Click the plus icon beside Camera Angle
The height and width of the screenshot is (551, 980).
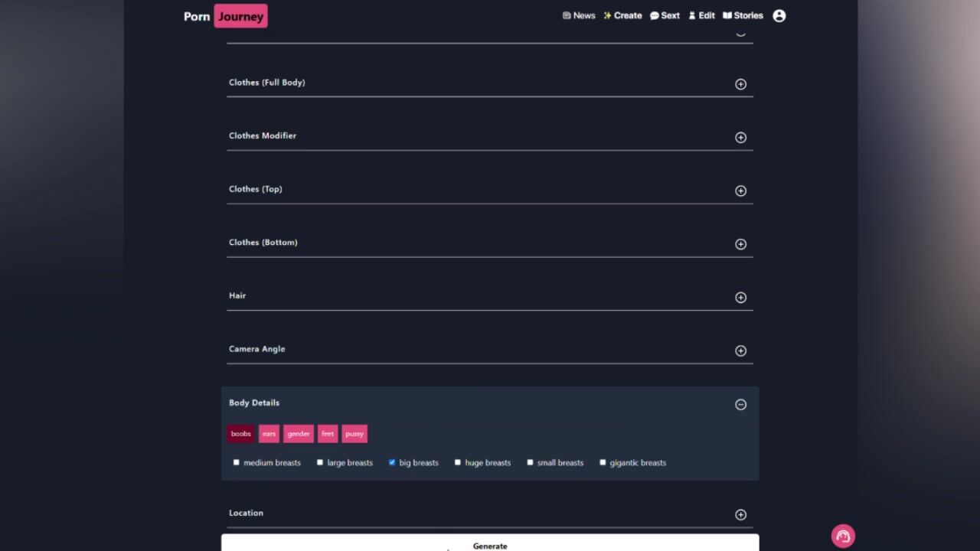(x=740, y=351)
